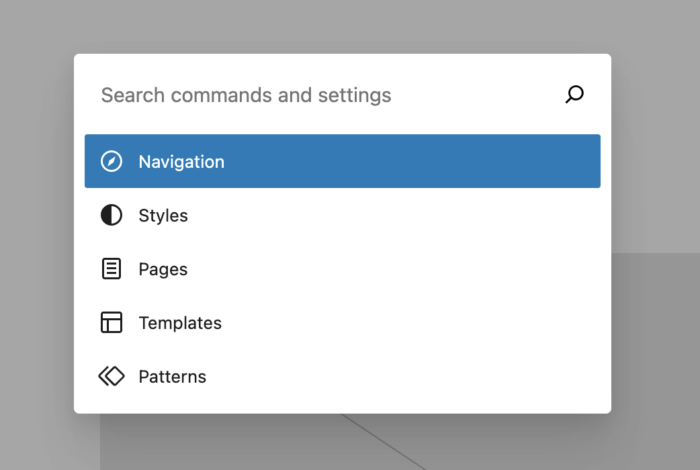Open the Pages command label
700x470 pixels.
tap(163, 270)
